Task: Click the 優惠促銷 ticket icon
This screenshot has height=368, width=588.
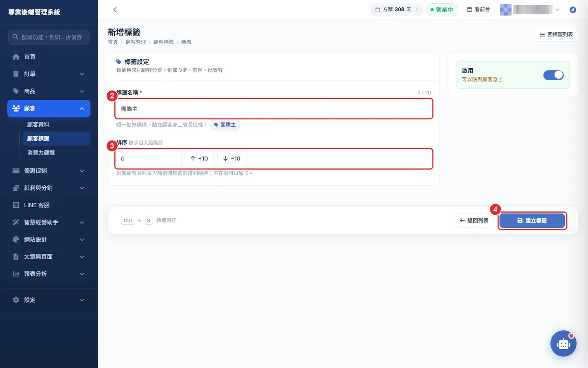Action: pyautogui.click(x=16, y=171)
